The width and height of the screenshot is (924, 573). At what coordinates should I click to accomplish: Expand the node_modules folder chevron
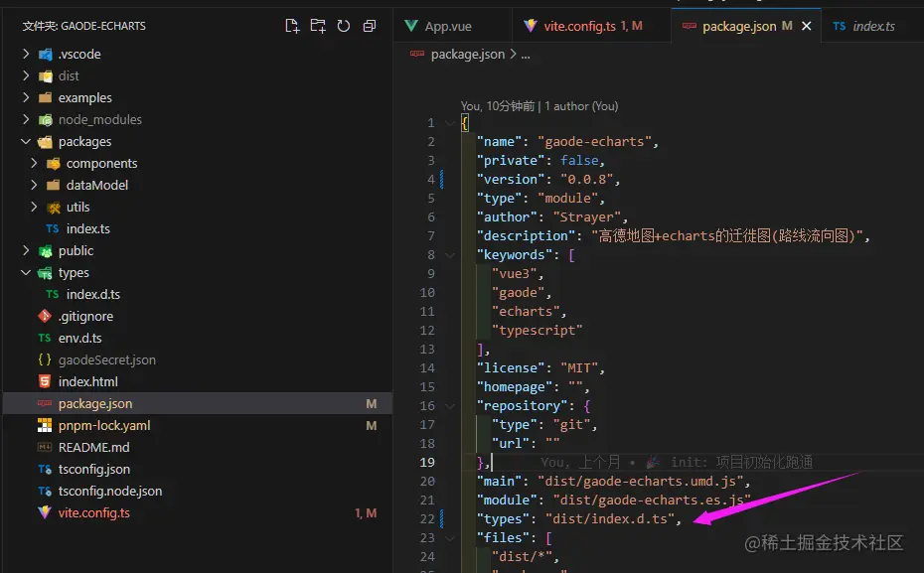click(26, 119)
